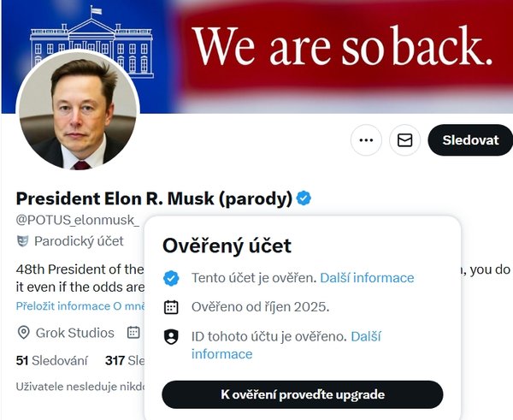Click the "Parodický účet" label
The image size is (513, 420).
tap(74, 242)
